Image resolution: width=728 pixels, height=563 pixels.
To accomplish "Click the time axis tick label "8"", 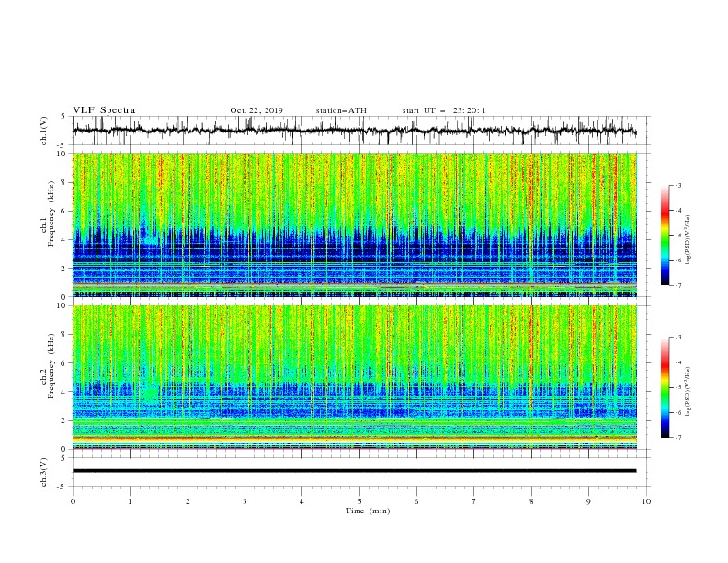I will (x=531, y=501).
